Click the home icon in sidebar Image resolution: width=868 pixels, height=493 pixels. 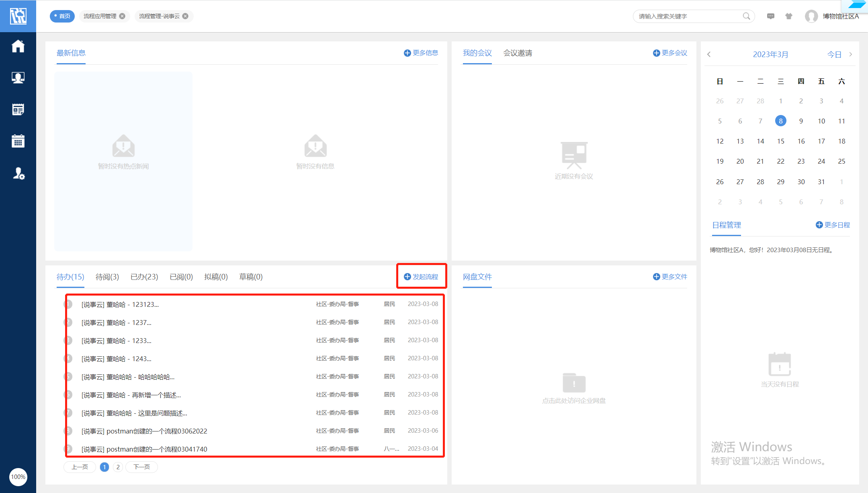click(18, 46)
